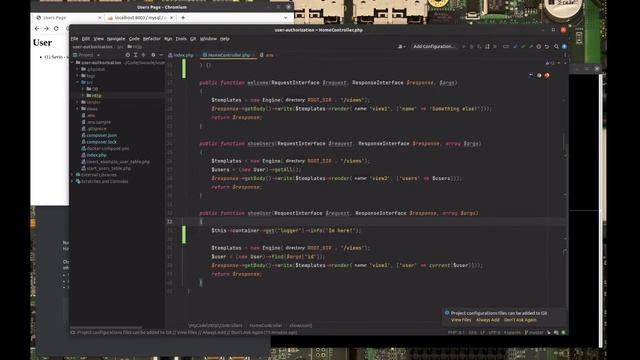The height and width of the screenshot is (360, 640).
Task: Select composer.json in the project tree
Action: click(99, 135)
